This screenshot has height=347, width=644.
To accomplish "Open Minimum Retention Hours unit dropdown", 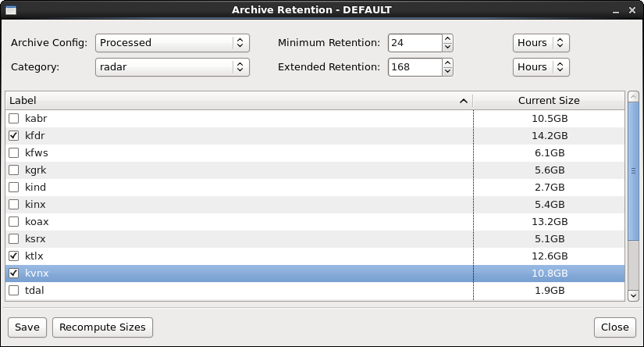I will tap(541, 43).
